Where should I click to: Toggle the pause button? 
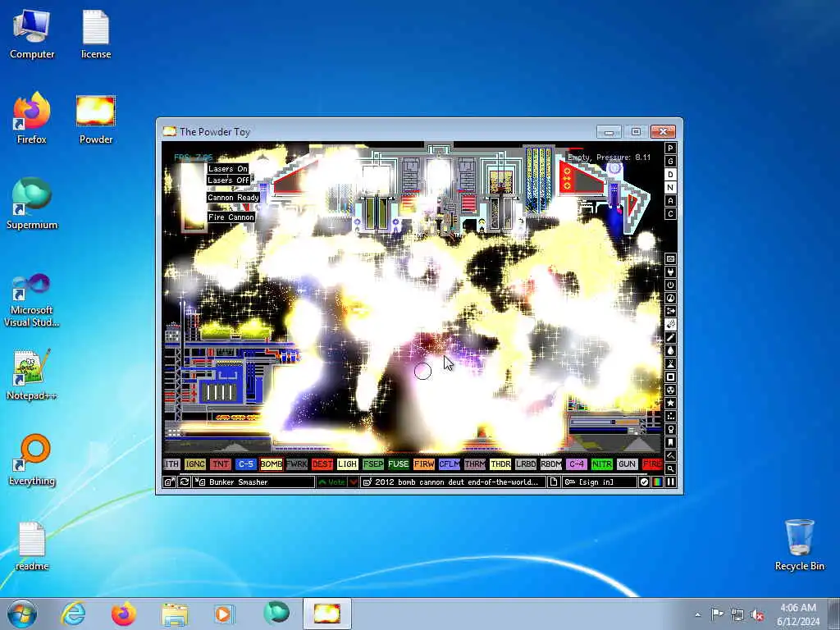tap(670, 482)
